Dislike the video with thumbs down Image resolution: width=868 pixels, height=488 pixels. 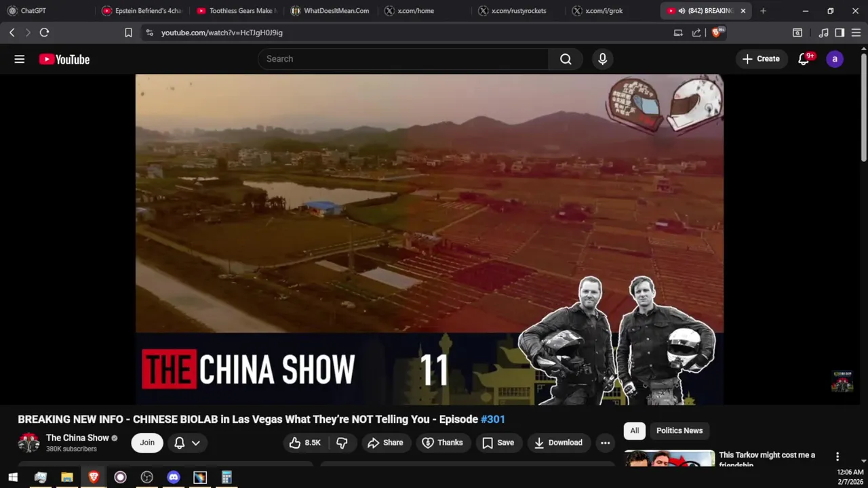(x=342, y=443)
